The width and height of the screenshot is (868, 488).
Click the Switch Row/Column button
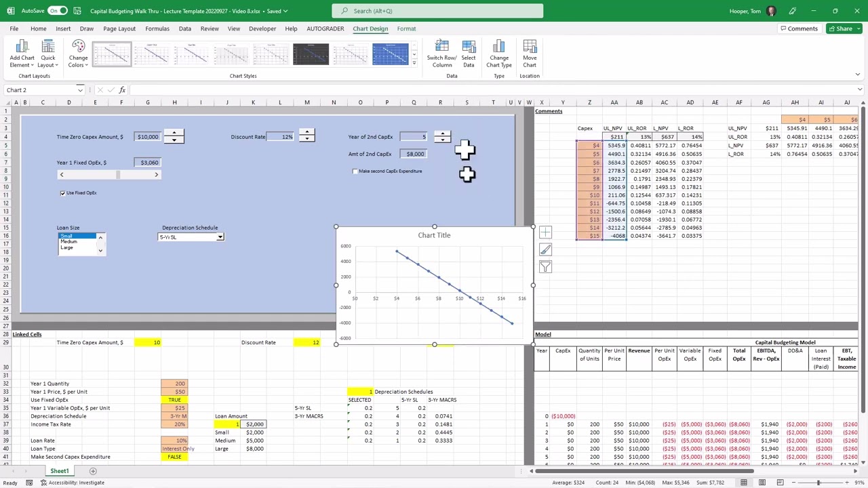(441, 53)
